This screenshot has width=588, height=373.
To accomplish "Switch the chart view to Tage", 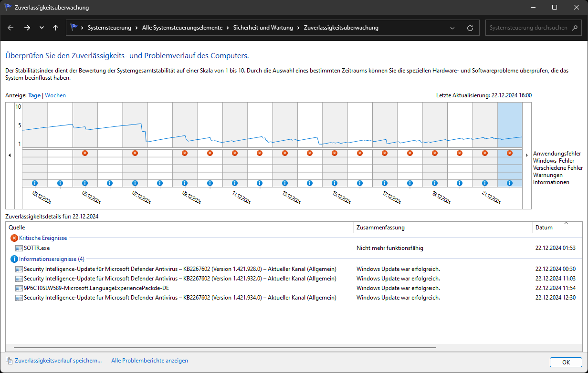I will tap(34, 95).
